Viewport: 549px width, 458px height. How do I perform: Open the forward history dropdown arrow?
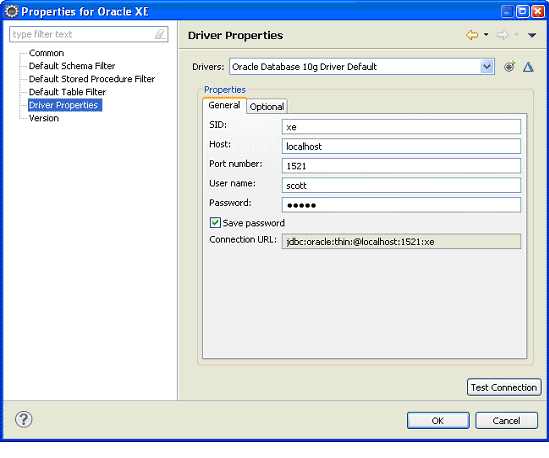pyautogui.click(x=516, y=35)
